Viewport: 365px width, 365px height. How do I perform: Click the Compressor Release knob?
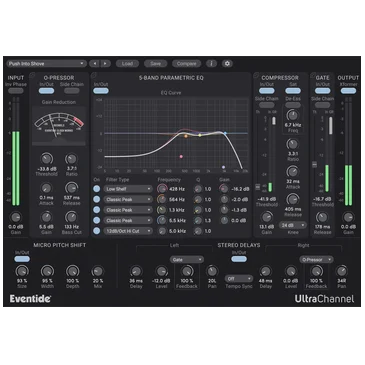coord(293,200)
